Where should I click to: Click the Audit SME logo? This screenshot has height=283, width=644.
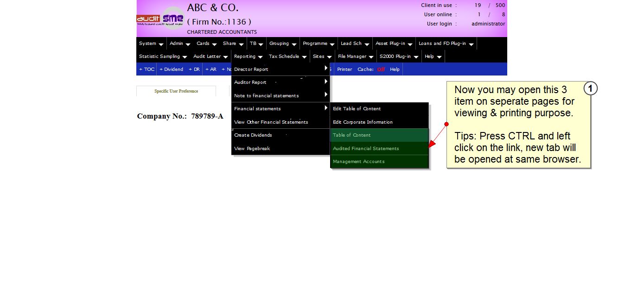160,19
